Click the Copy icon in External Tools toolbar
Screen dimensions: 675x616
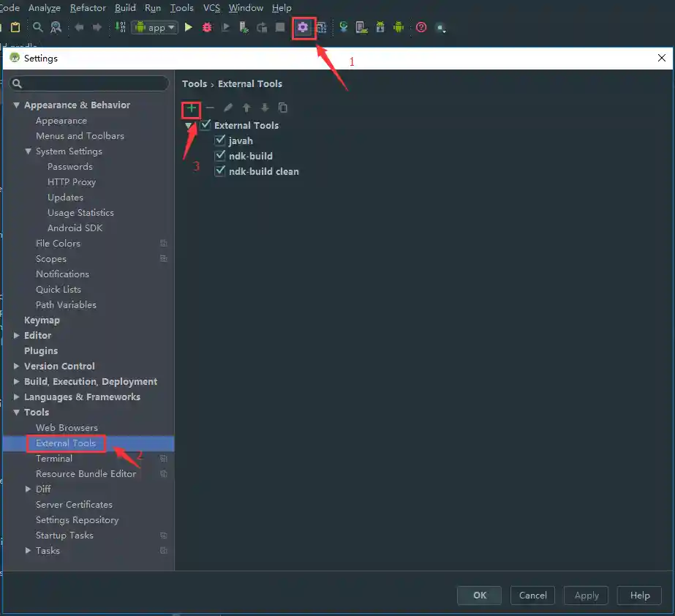(283, 108)
